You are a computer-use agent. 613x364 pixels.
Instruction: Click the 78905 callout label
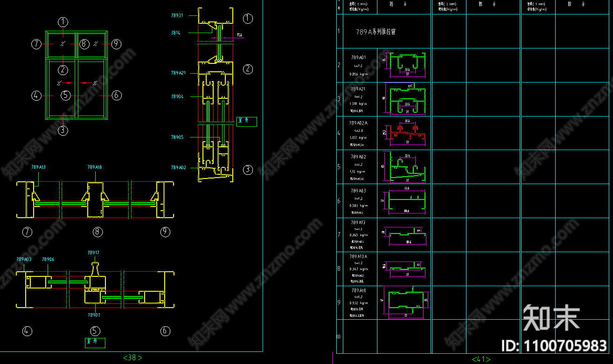click(x=177, y=137)
